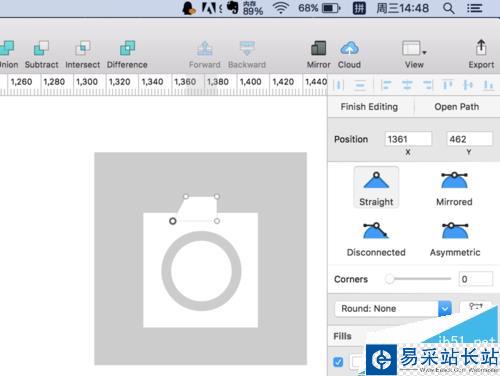Open Spotlight search in the menu bar
500x376 pixels.
tap(449, 8)
